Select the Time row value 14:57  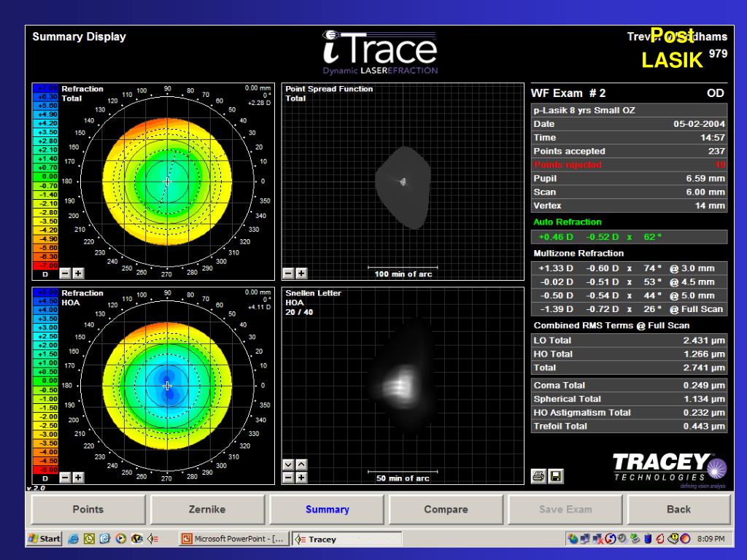click(x=713, y=138)
